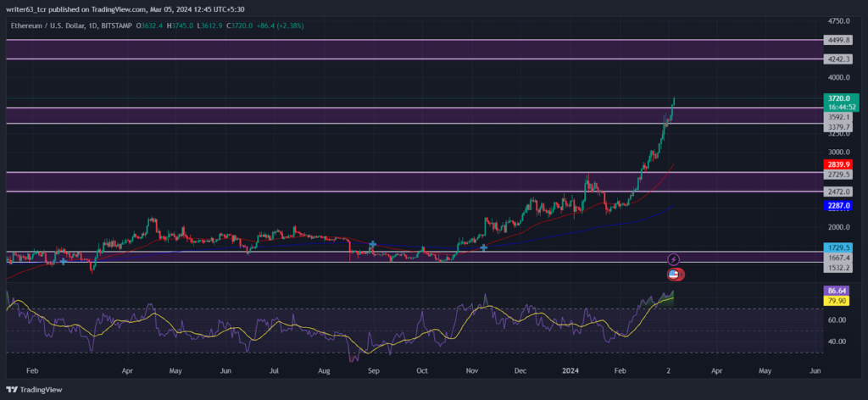This screenshot has height=400, width=868.
Task: Click the price level label 4499.8
Action: pyautogui.click(x=838, y=40)
